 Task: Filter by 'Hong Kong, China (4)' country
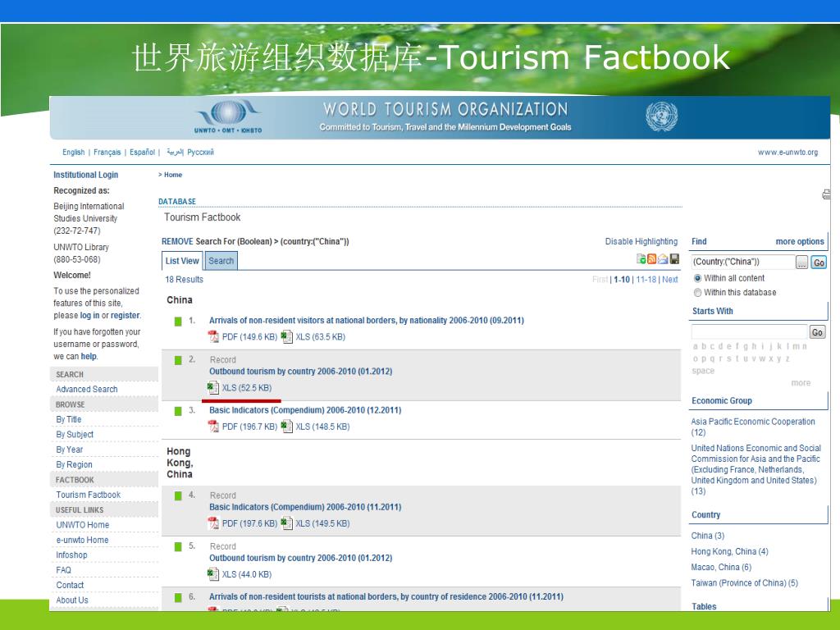[x=729, y=552]
